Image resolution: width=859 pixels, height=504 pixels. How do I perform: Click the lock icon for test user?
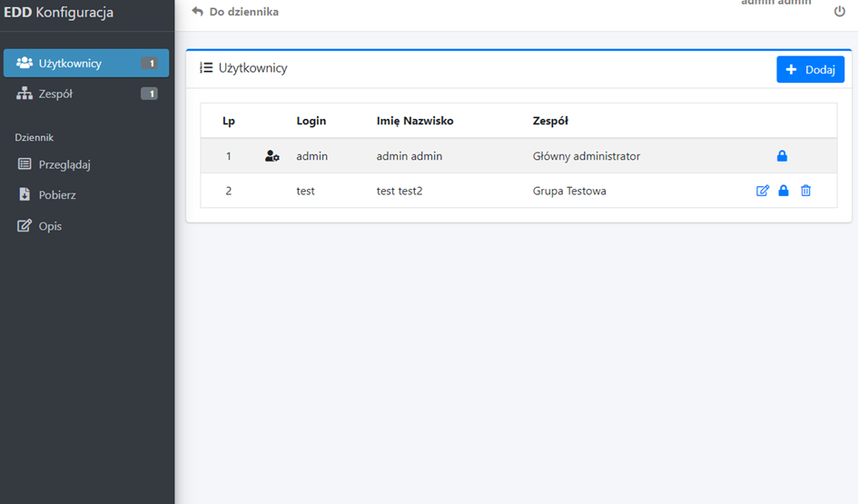click(784, 191)
